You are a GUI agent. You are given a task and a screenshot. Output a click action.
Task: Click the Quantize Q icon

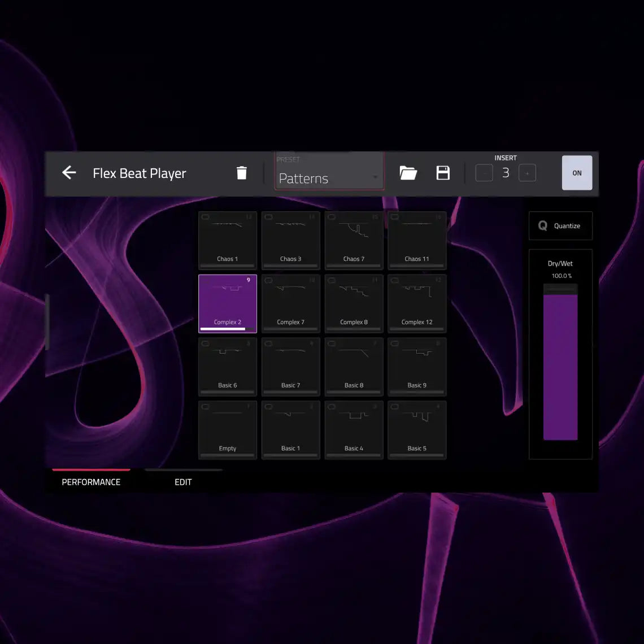pos(542,226)
